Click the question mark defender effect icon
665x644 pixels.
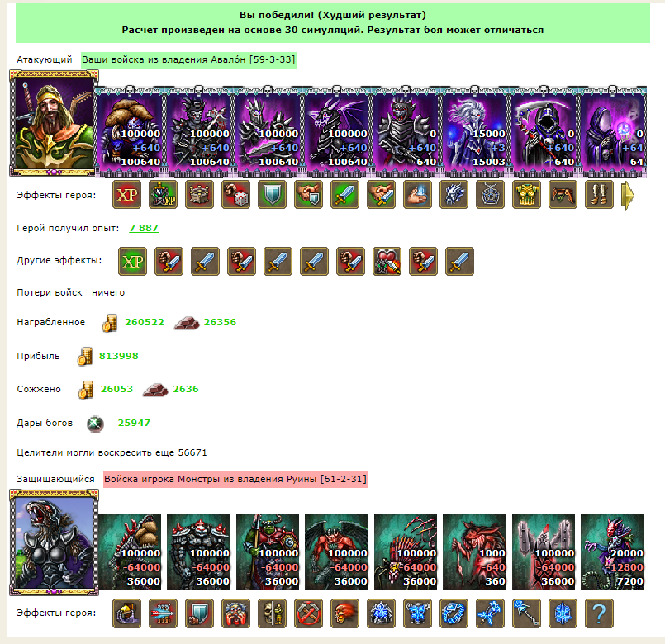[599, 613]
